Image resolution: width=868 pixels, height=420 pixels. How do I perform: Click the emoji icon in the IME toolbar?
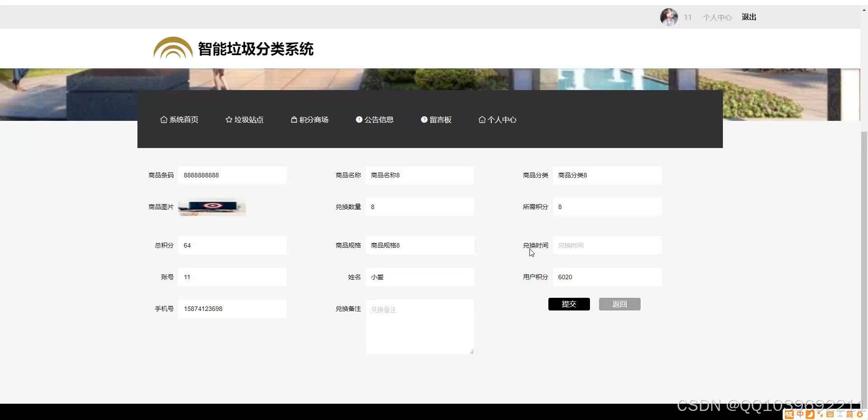click(x=820, y=414)
